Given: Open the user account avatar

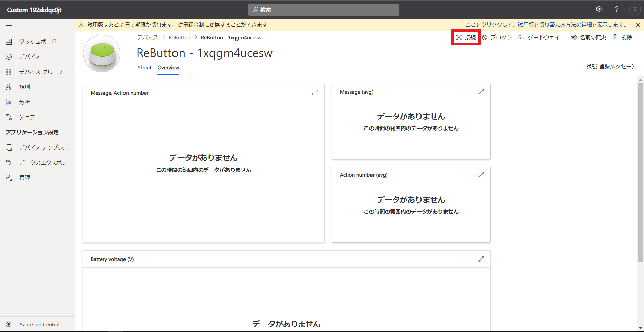Looking at the screenshot, I should click(x=635, y=9).
